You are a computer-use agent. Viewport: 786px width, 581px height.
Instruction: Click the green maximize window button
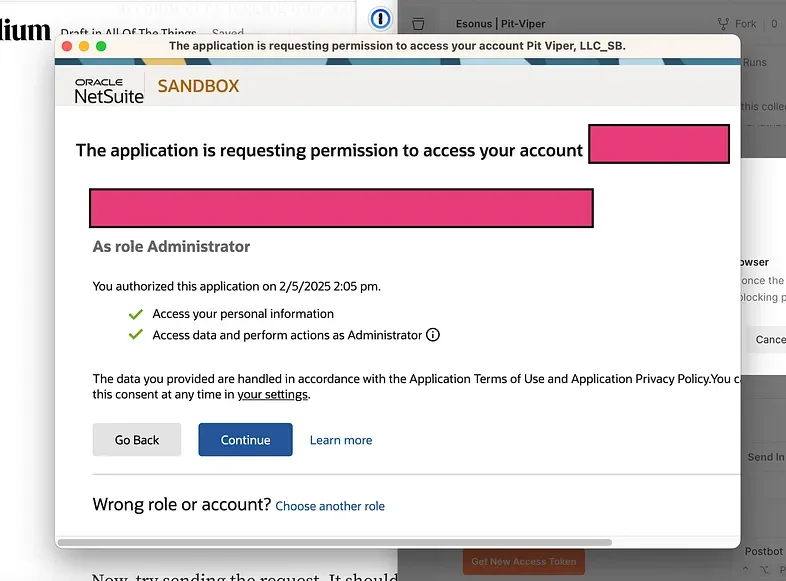click(x=101, y=46)
